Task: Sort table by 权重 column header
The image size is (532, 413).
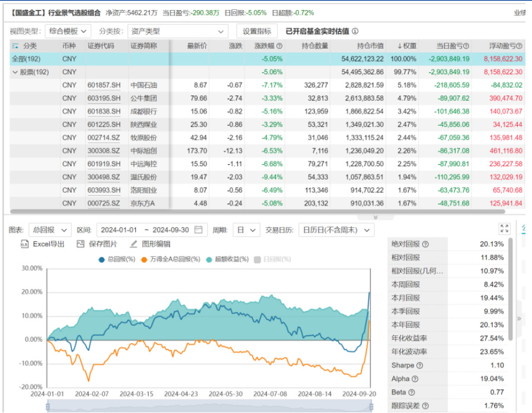Action: [x=407, y=46]
